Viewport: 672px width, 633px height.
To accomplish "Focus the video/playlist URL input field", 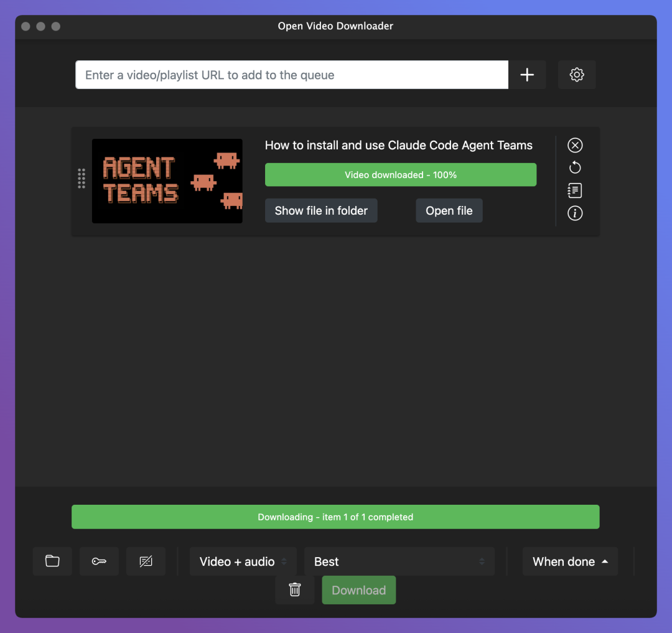I will point(292,75).
